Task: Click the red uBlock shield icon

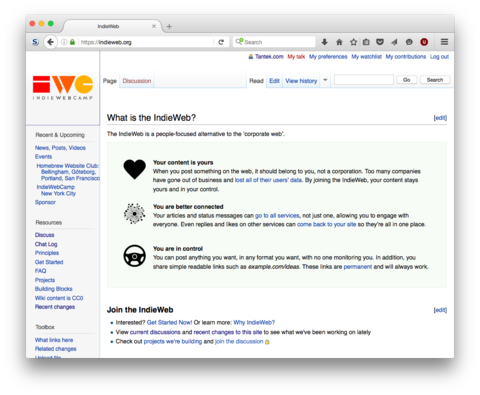Action: (424, 42)
